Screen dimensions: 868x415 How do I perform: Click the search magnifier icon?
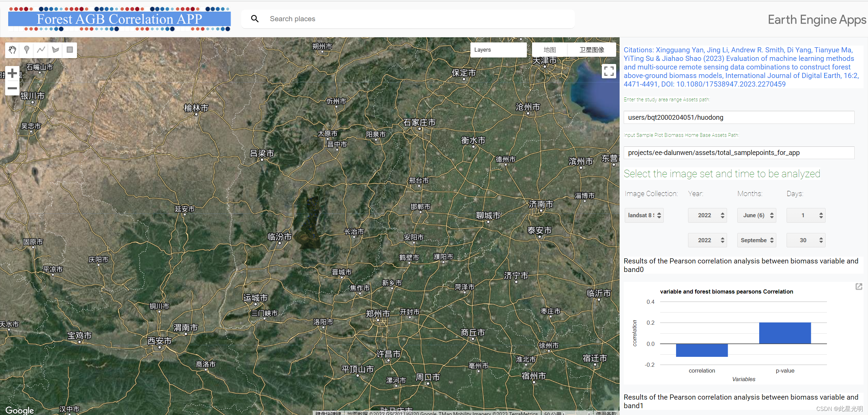click(x=255, y=19)
